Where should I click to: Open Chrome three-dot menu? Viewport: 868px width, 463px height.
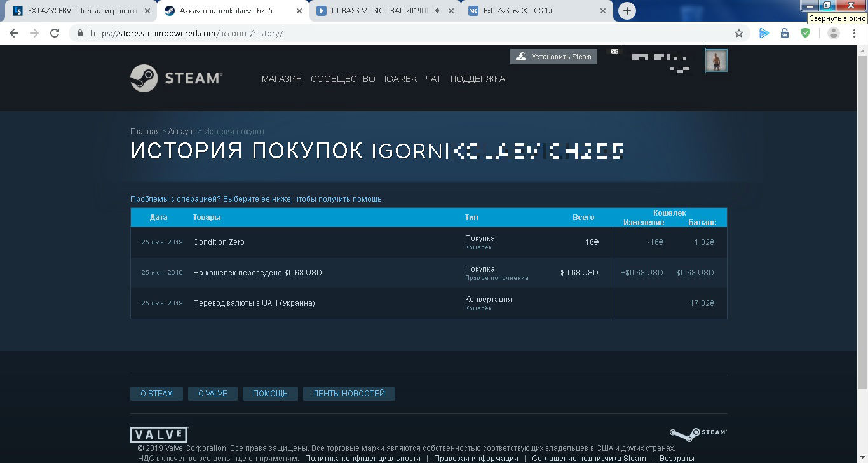pyautogui.click(x=855, y=33)
